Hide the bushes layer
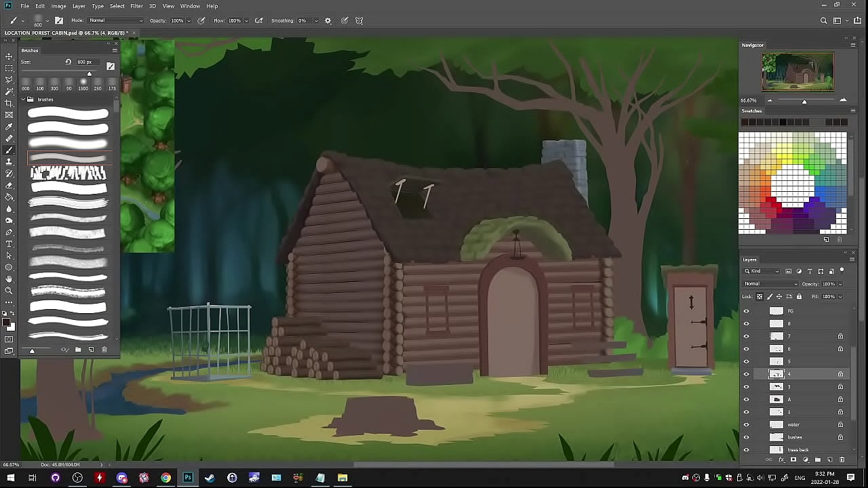 747,437
